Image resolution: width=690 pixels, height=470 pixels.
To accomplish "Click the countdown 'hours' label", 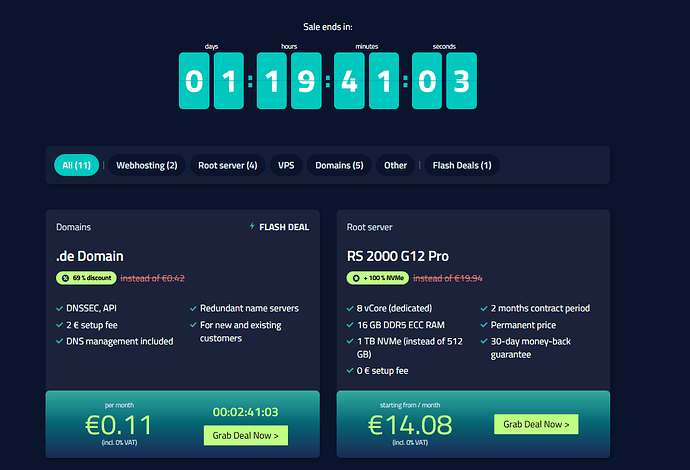I will 289,46.
